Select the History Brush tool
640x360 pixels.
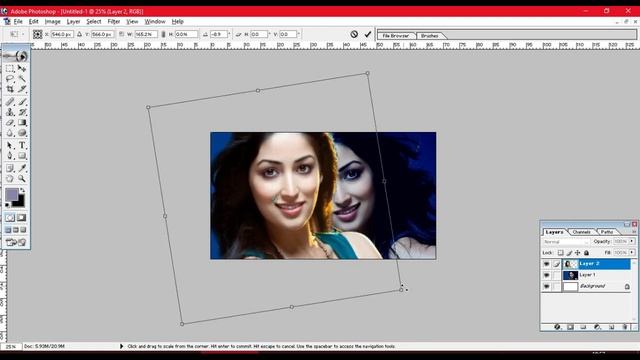click(x=22, y=112)
